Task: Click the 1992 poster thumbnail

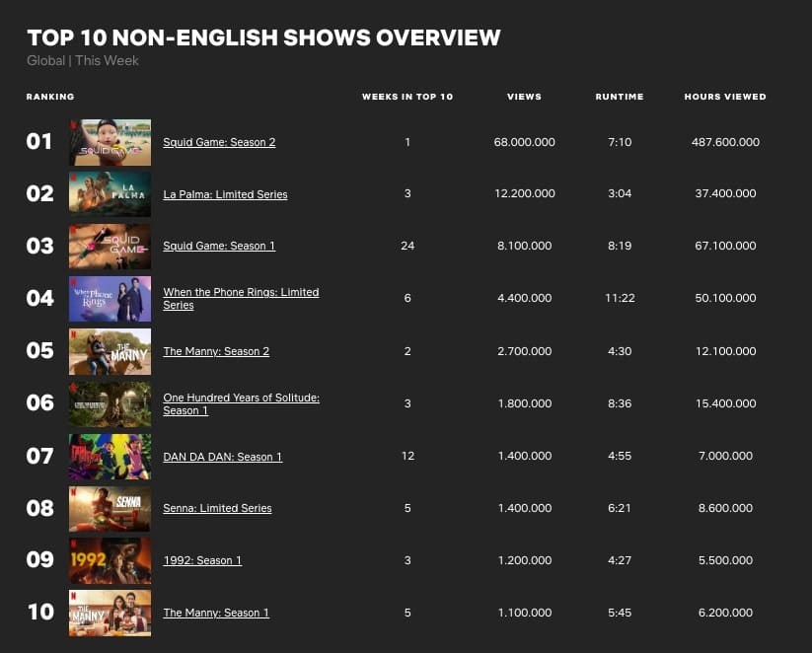Action: [x=111, y=561]
